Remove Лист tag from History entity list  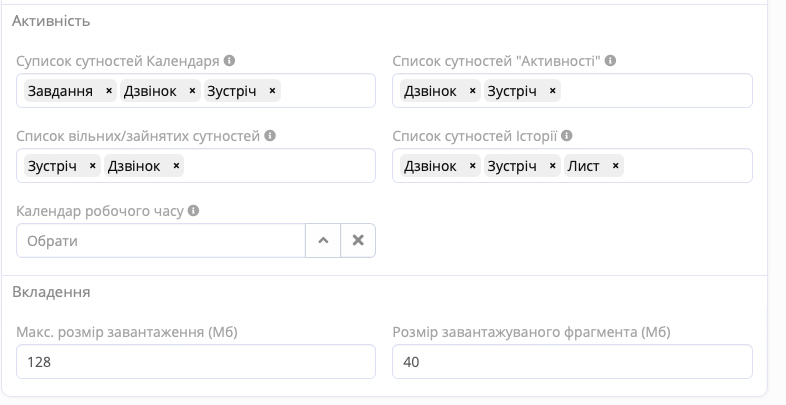pyautogui.click(x=615, y=166)
